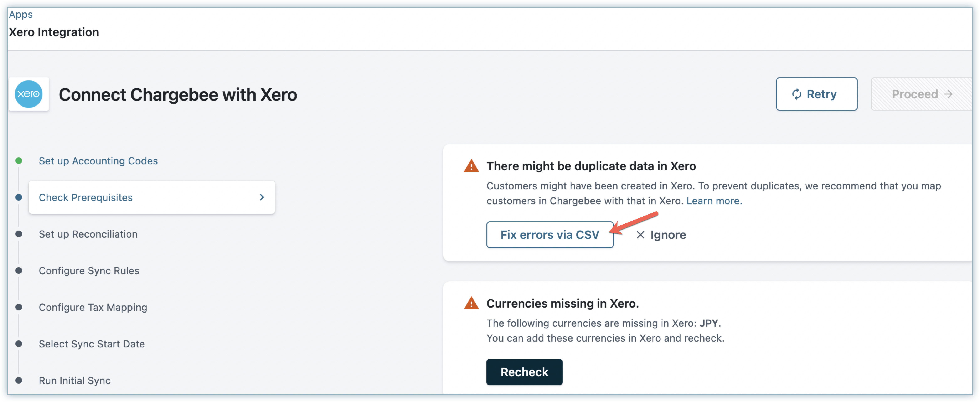
Task: Click the X icon beside Ignore
Action: pyautogui.click(x=640, y=235)
